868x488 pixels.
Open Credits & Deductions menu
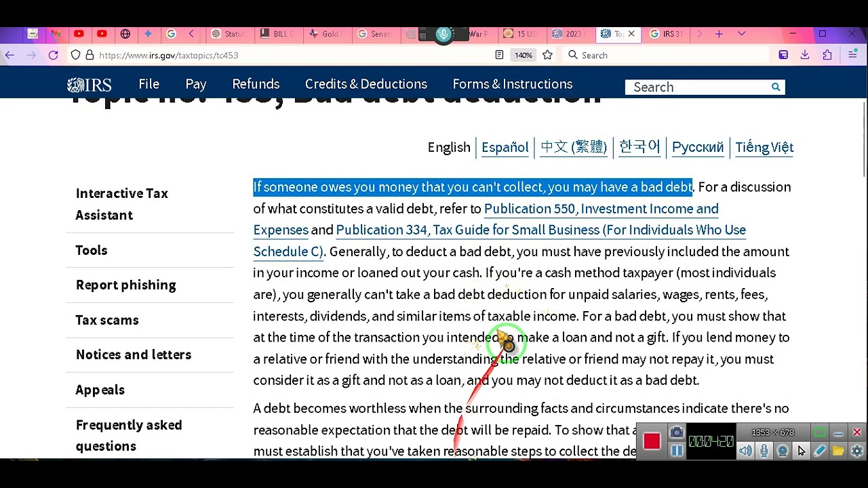(366, 84)
